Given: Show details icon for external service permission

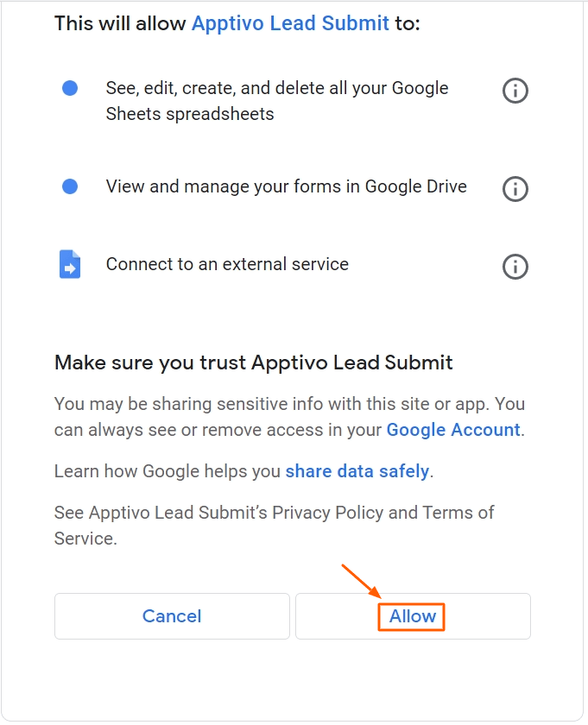Looking at the screenshot, I should coord(515,267).
